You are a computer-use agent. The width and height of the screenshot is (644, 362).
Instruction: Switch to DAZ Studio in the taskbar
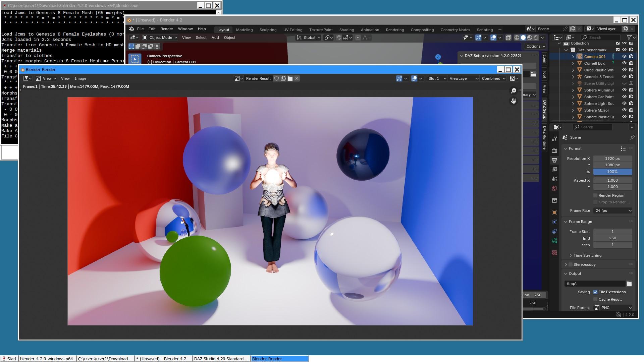tap(221, 359)
